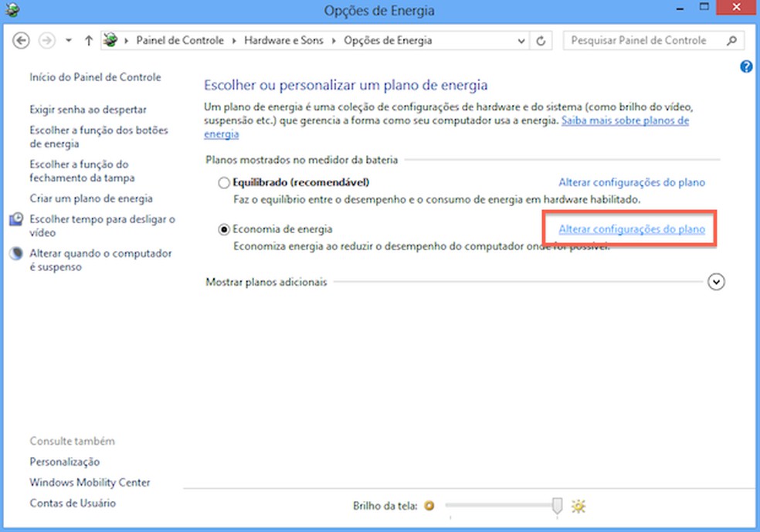Viewport: 760px width, 532px height.
Task: Refresh the page with the refresh icon
Action: (541, 41)
